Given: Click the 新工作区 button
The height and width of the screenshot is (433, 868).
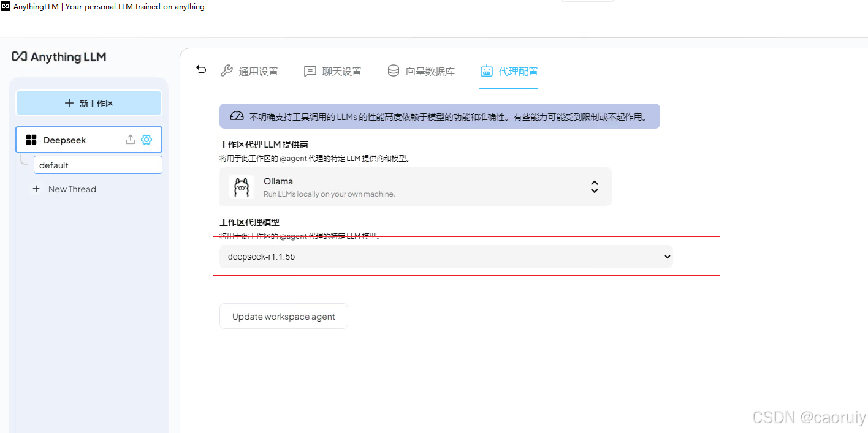Looking at the screenshot, I should point(89,103).
